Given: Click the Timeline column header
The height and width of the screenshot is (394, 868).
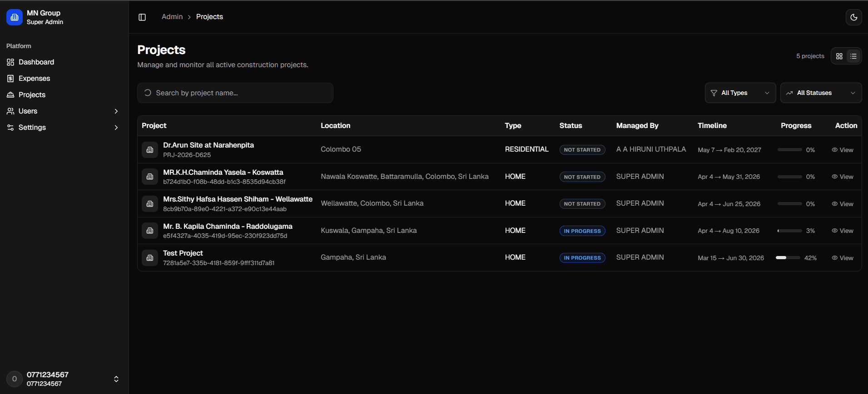Looking at the screenshot, I should tap(712, 126).
